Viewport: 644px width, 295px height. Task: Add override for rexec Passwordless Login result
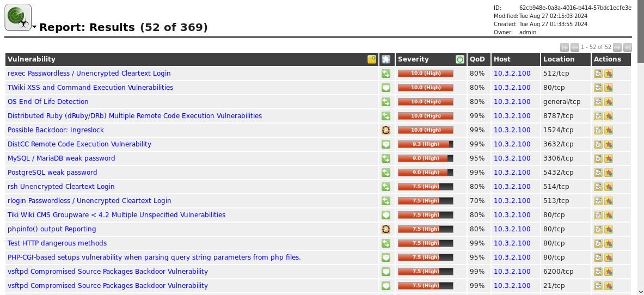pyautogui.click(x=609, y=73)
